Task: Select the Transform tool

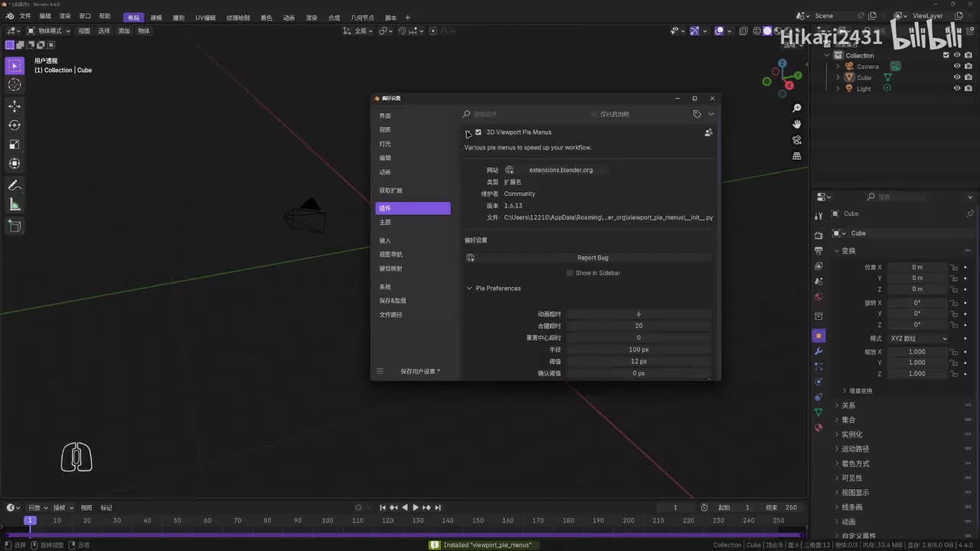Action: coord(15,163)
